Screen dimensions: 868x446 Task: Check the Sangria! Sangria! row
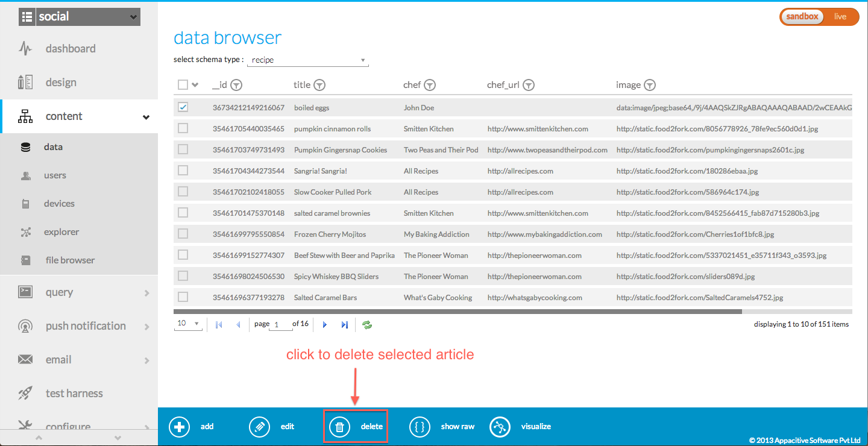[x=183, y=171]
